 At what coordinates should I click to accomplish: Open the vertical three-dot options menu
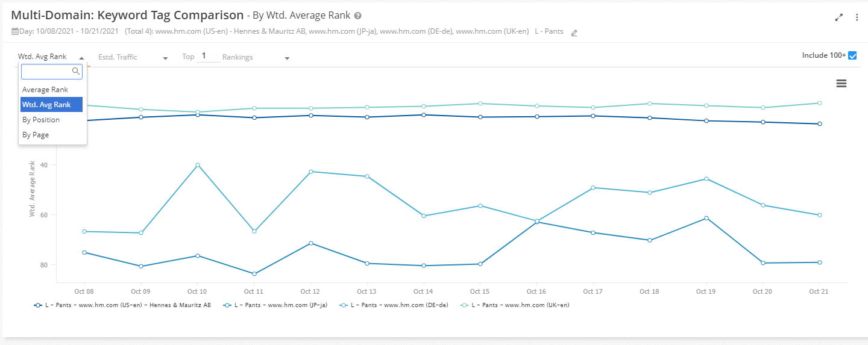point(857,17)
